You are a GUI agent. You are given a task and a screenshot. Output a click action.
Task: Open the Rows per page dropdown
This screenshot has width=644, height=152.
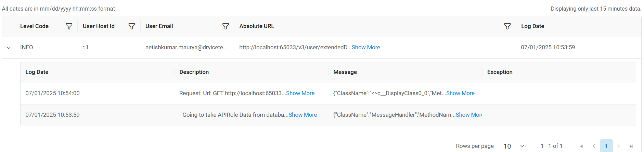click(514, 146)
